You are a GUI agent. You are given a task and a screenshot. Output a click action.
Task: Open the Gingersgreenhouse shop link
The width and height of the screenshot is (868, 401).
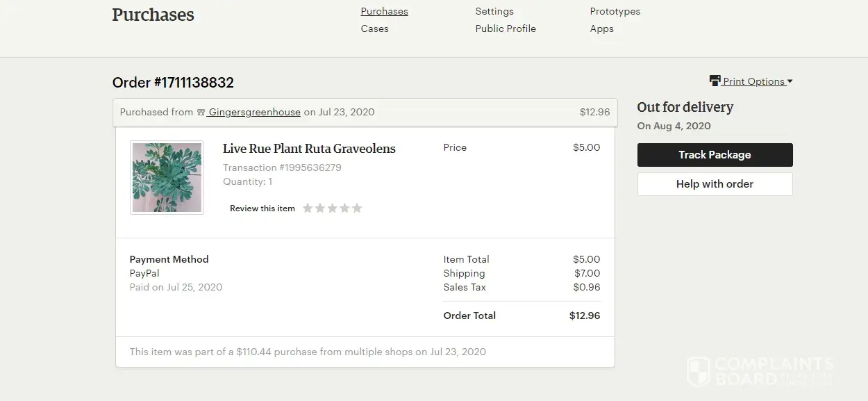tap(254, 112)
